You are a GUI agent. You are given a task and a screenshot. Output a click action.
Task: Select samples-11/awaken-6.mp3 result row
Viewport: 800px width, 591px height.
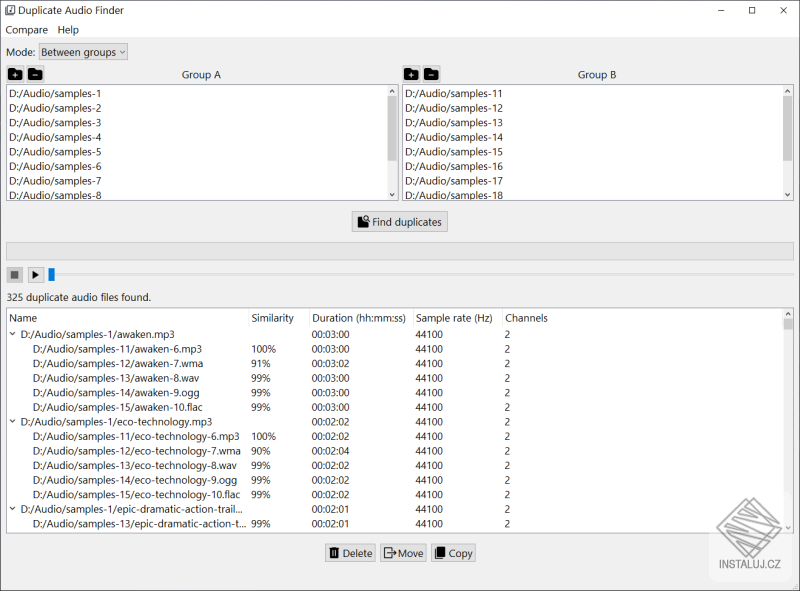[395, 349]
